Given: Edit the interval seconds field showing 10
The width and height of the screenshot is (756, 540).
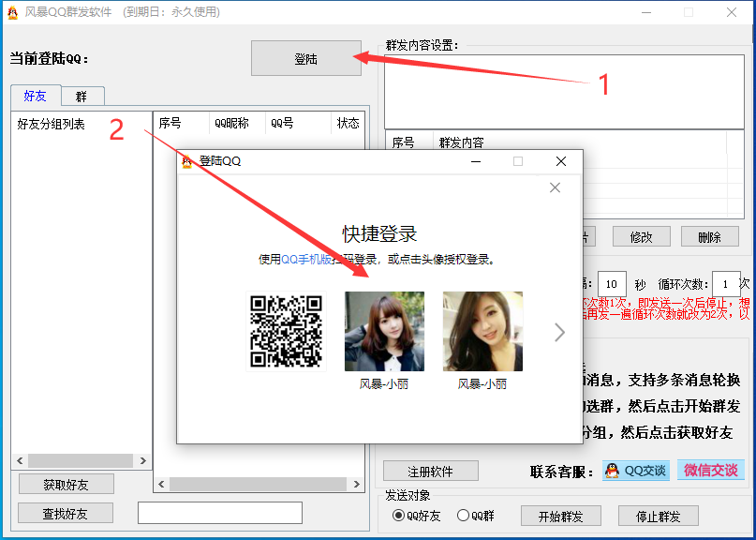Looking at the screenshot, I should [x=612, y=284].
